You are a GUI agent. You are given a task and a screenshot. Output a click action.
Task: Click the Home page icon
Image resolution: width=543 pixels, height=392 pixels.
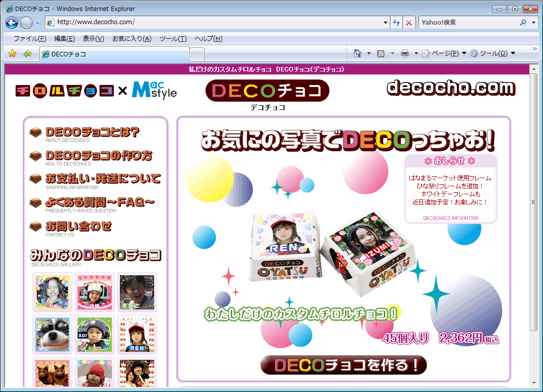pos(358,53)
